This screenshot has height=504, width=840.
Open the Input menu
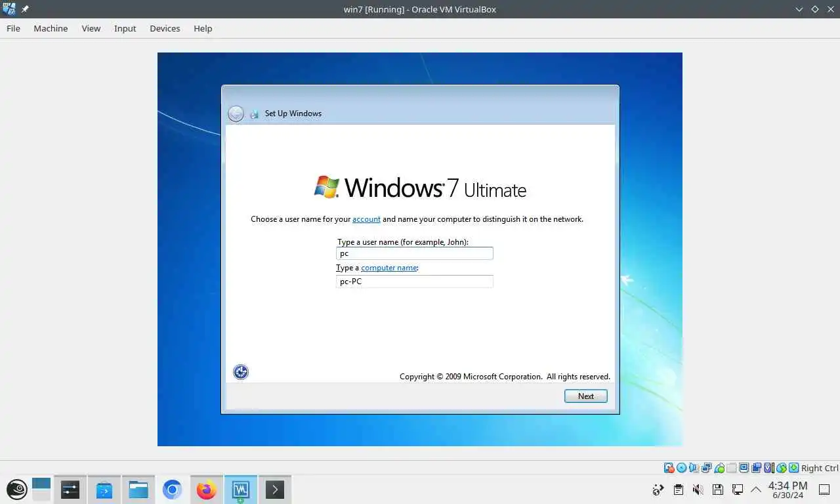pyautogui.click(x=125, y=28)
